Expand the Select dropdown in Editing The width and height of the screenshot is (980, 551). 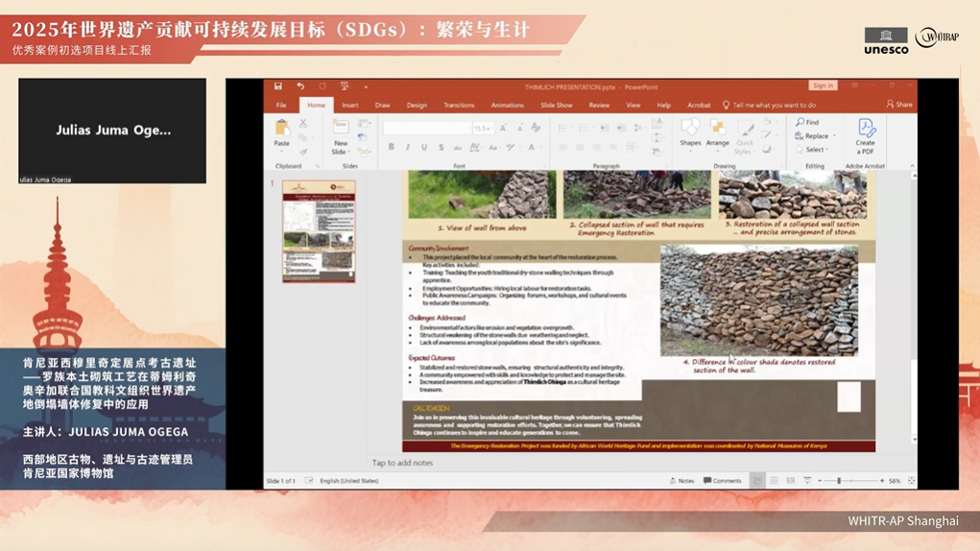827,150
